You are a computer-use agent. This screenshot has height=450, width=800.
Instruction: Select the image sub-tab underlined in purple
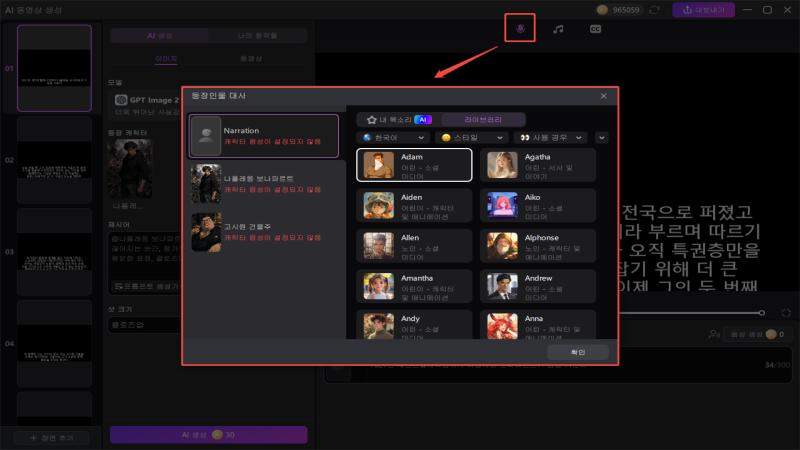166,59
